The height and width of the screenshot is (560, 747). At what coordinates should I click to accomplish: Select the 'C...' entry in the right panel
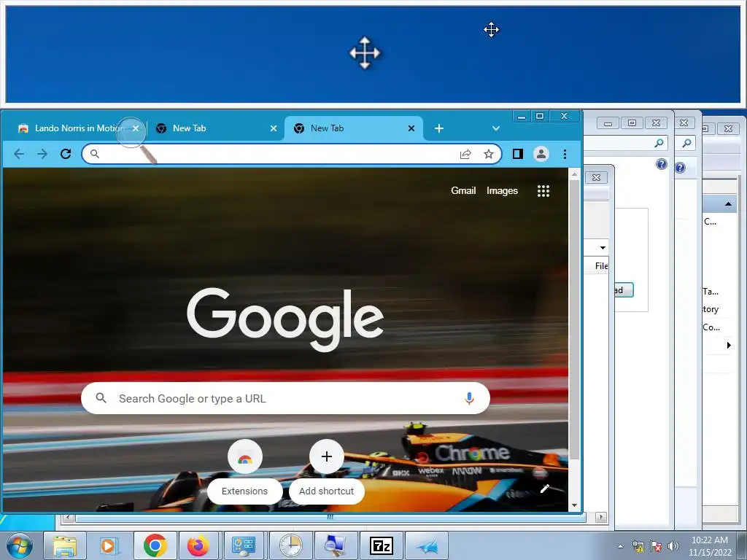pos(710,222)
